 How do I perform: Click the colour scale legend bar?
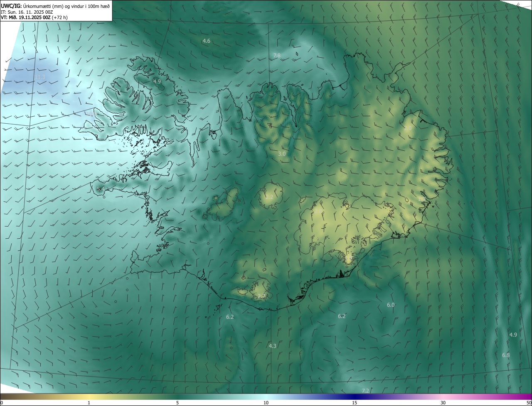(266, 396)
